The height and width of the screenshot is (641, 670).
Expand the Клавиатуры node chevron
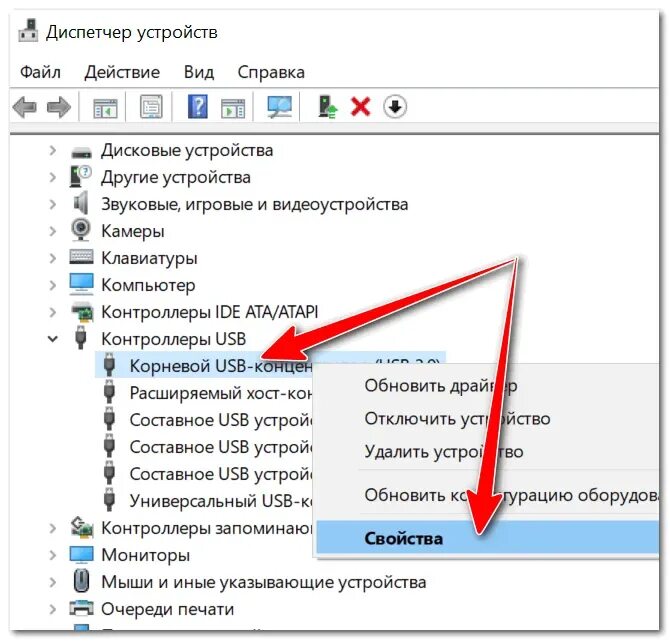click(53, 258)
